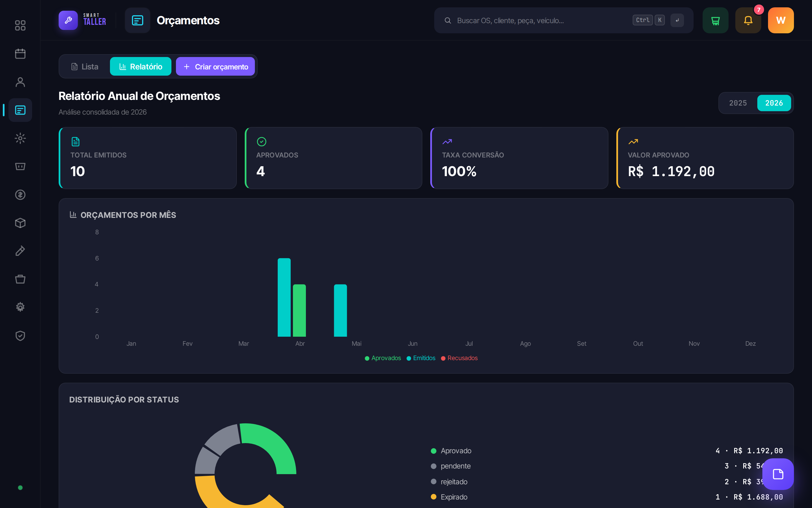Click the Aprovados check circle icon

point(261,141)
